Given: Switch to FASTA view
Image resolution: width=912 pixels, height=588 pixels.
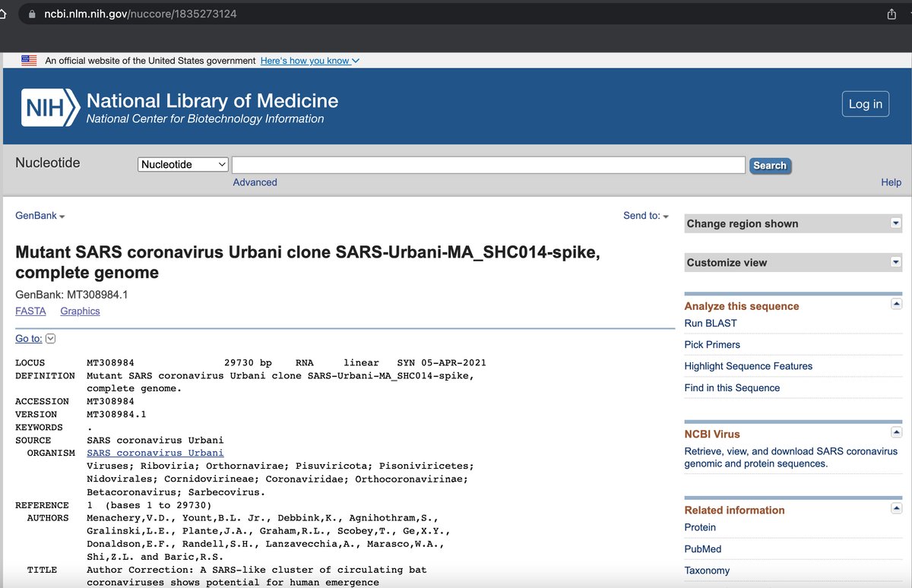Looking at the screenshot, I should [30, 311].
